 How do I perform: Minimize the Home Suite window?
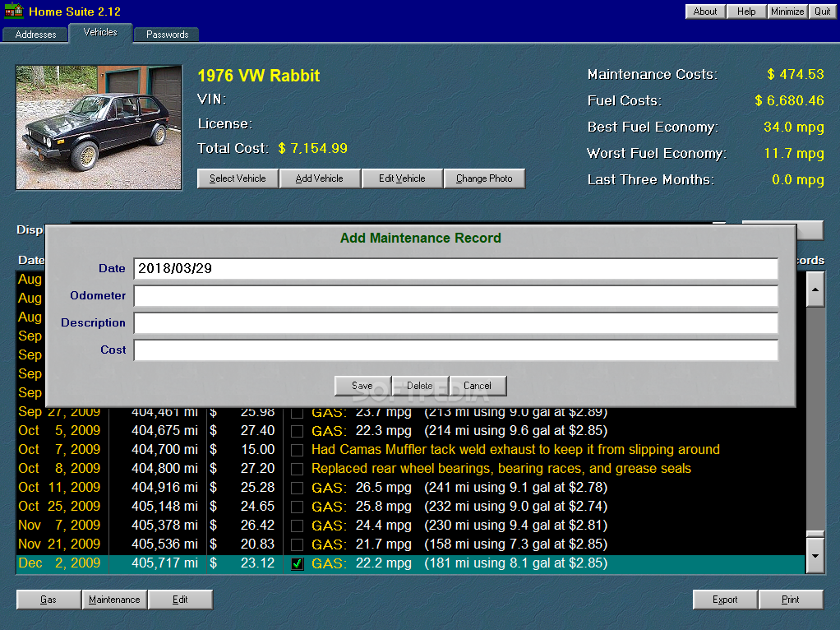pyautogui.click(x=787, y=12)
